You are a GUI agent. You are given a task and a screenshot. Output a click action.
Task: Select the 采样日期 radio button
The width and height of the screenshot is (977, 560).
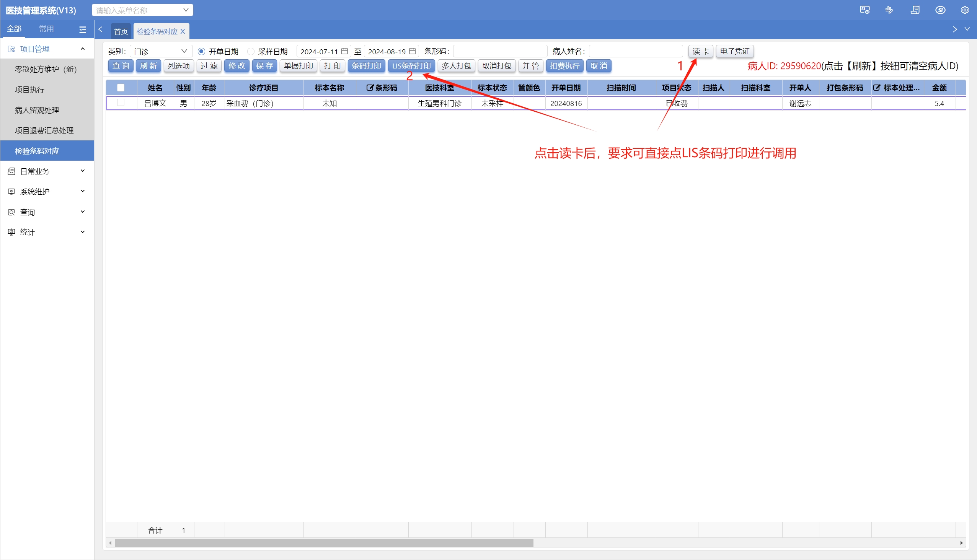[x=251, y=51]
